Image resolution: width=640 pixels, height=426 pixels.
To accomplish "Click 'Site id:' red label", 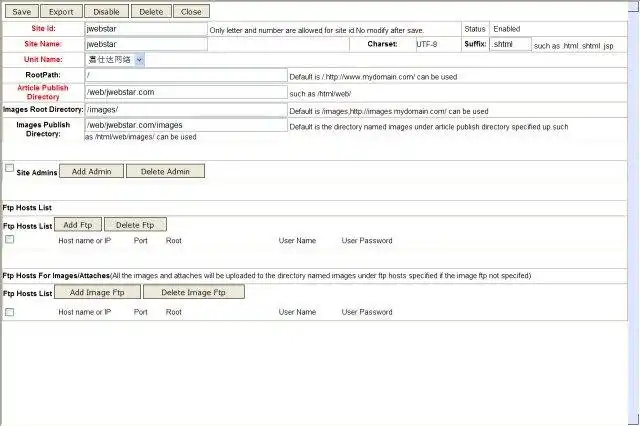I will tap(43, 29).
